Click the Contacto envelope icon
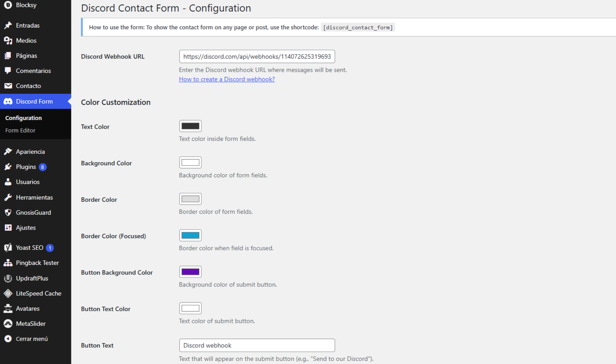 pyautogui.click(x=8, y=86)
